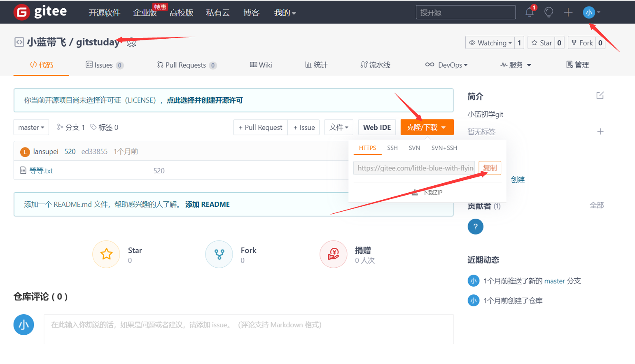This screenshot has width=635, height=364.
Task: Expand the DevOps menu
Action: coord(446,65)
